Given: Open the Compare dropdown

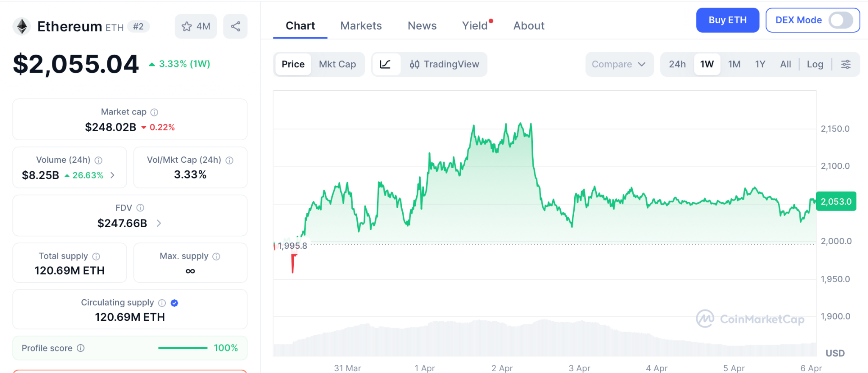Looking at the screenshot, I should pyautogui.click(x=619, y=64).
